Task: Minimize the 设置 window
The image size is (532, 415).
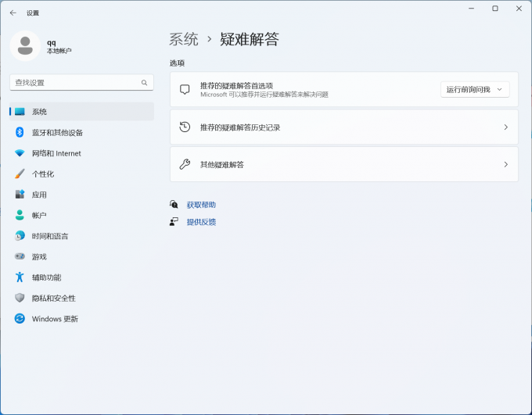Action: click(x=471, y=9)
